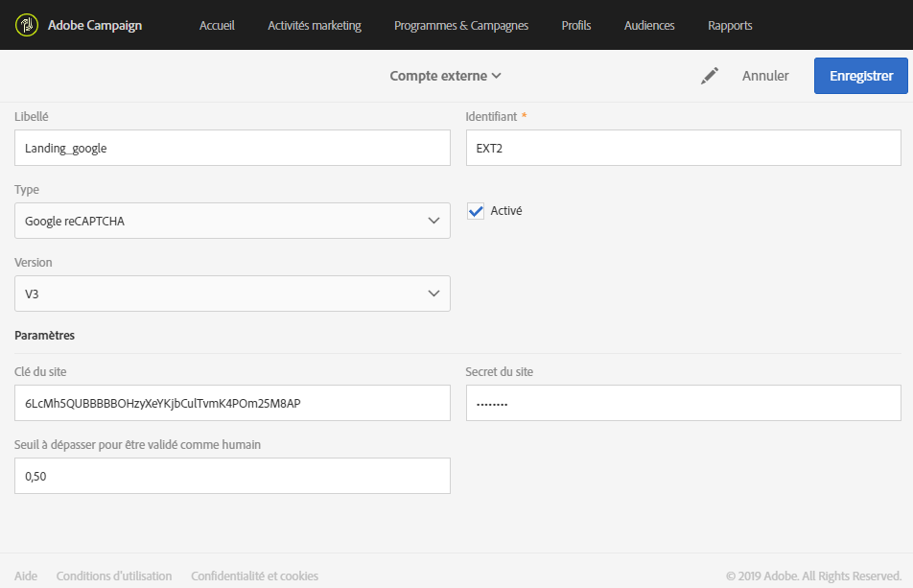The height and width of the screenshot is (588, 913).
Task: Click the human threshold field showing 0,50
Action: [232, 476]
